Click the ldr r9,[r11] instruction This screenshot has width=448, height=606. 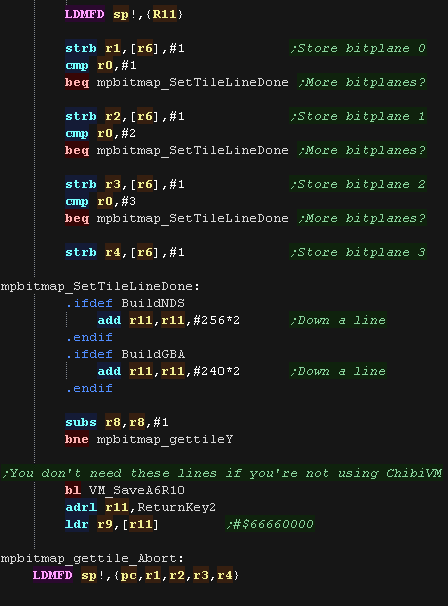[x=112, y=524]
